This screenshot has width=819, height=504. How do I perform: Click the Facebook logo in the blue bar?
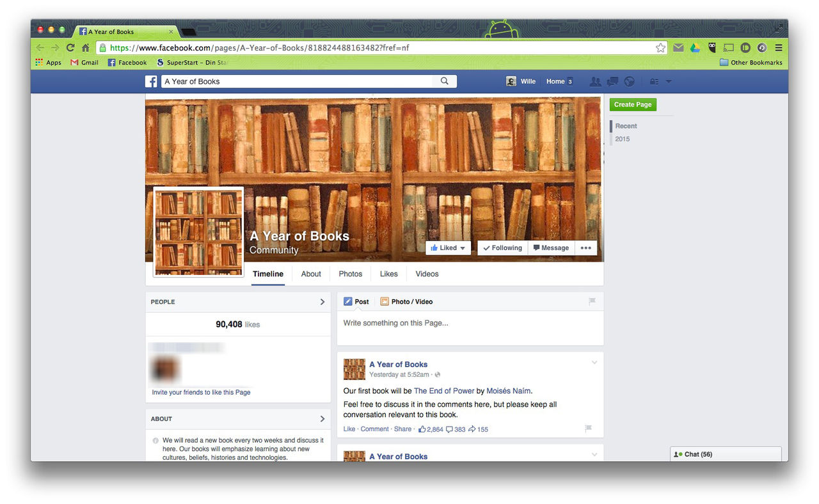pyautogui.click(x=151, y=81)
